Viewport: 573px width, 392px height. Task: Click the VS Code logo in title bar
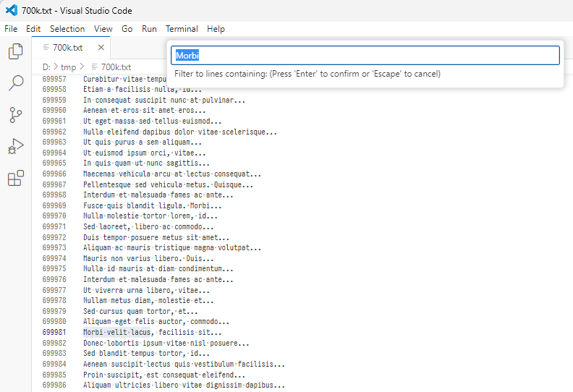click(12, 10)
